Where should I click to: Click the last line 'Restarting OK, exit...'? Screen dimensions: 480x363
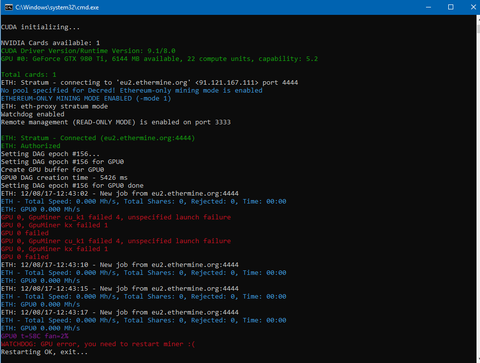(44, 352)
